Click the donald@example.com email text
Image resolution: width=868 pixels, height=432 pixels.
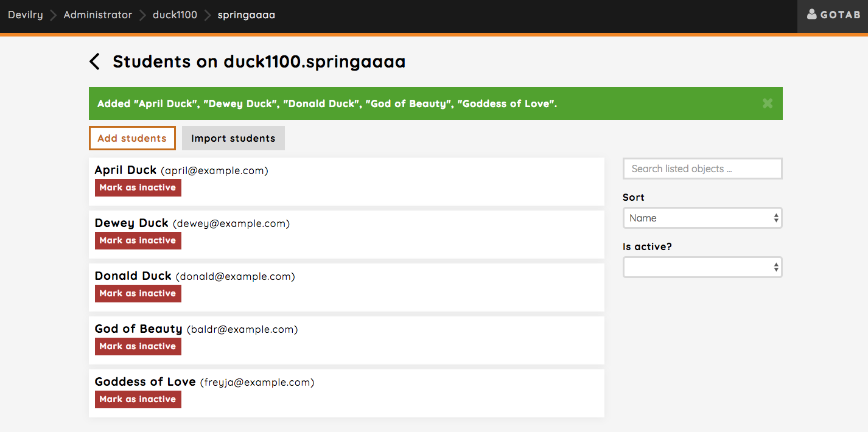pyautogui.click(x=236, y=276)
